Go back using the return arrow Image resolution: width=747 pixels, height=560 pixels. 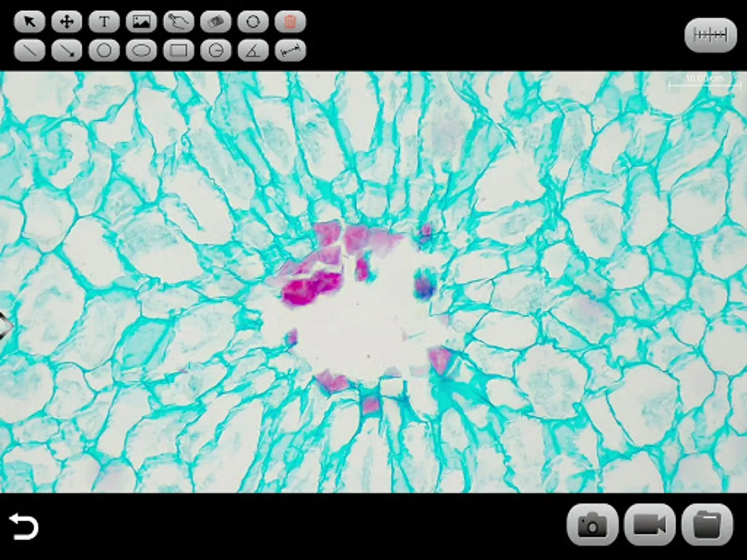click(x=24, y=526)
